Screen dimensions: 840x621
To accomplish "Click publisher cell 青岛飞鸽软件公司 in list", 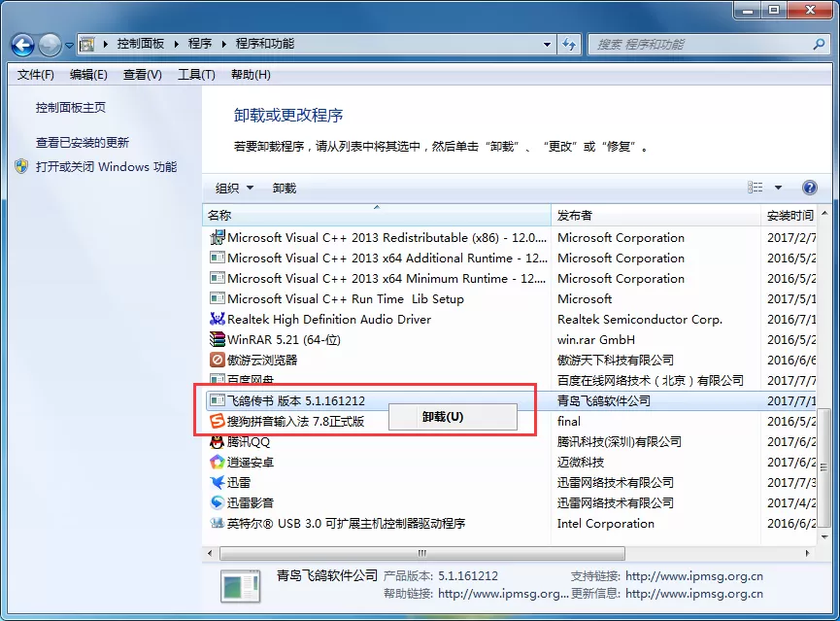I will click(603, 400).
